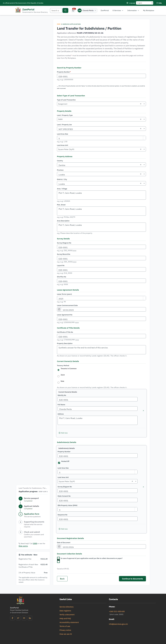This screenshot has width=166, height=644.
Task: Click the ZamPortal coat of arms logo in header
Action: coord(18,10)
